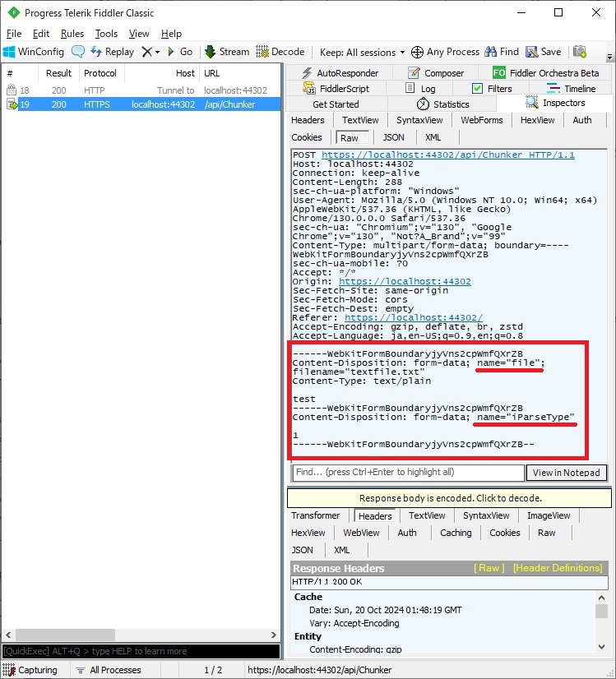This screenshot has height=679, width=616.
Task: Click All Processes status bar filter
Action: point(109,670)
